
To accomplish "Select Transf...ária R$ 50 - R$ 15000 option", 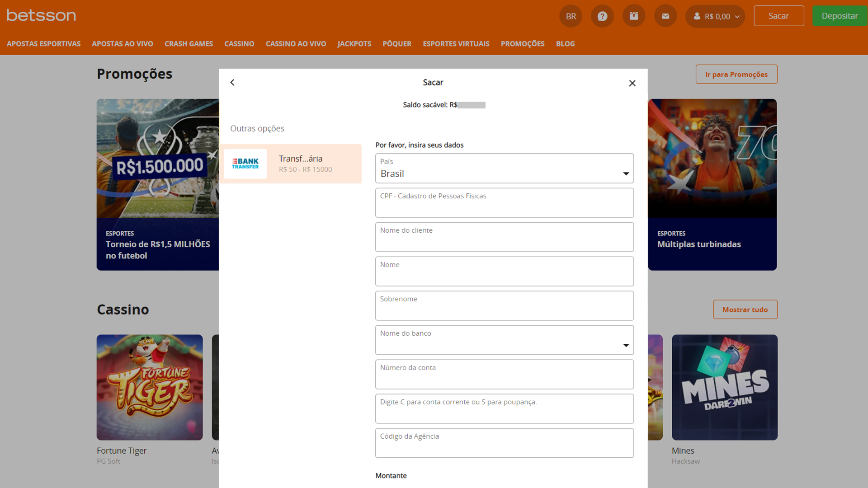I will (290, 164).
